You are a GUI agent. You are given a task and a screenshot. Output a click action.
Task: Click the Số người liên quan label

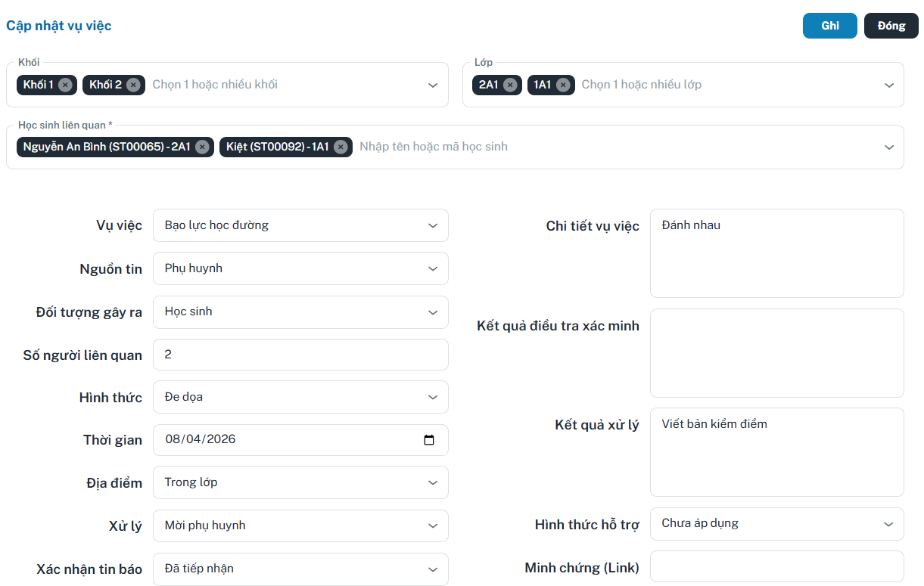[82, 355]
